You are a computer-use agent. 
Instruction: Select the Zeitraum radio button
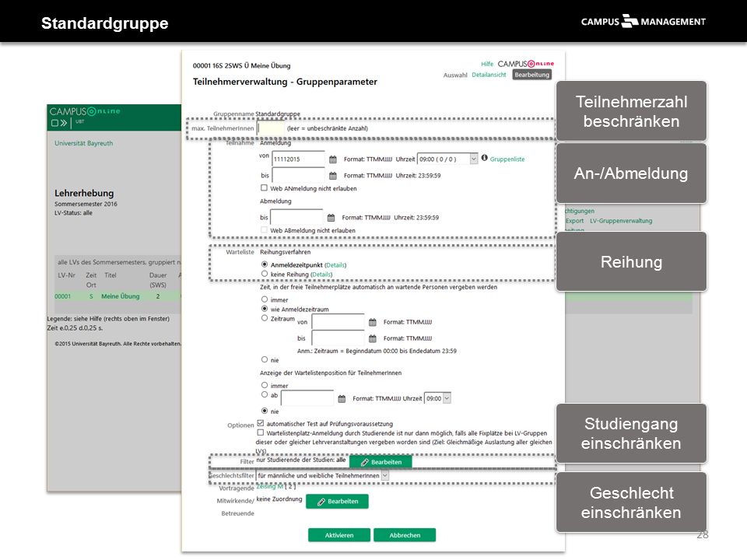[265, 318]
